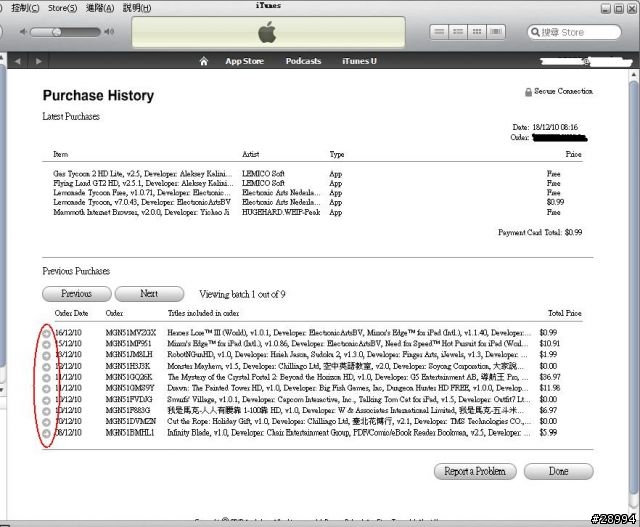Screen dimensions: 640x527
Task: Click the page vertical scrollbar thumb
Action: pyautogui.click(x=633, y=288)
